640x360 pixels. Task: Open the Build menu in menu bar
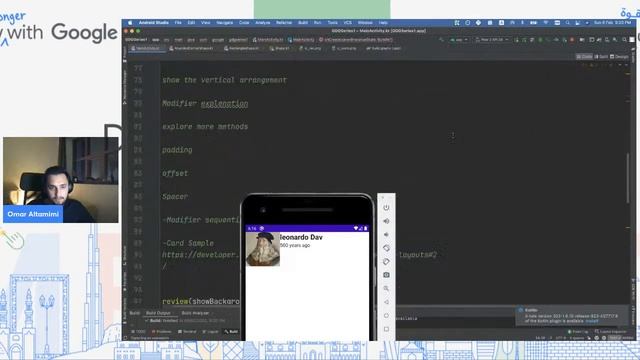(303, 23)
